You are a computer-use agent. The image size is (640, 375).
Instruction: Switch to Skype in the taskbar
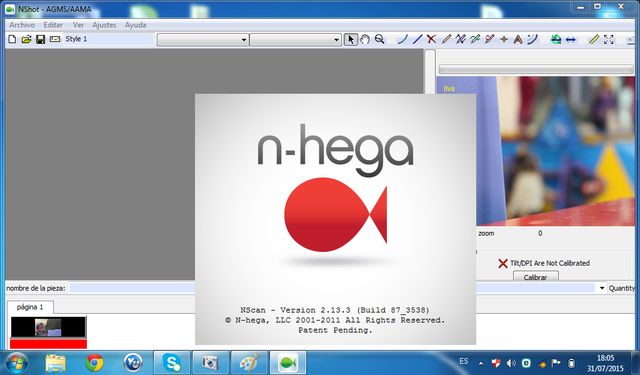[171, 363]
